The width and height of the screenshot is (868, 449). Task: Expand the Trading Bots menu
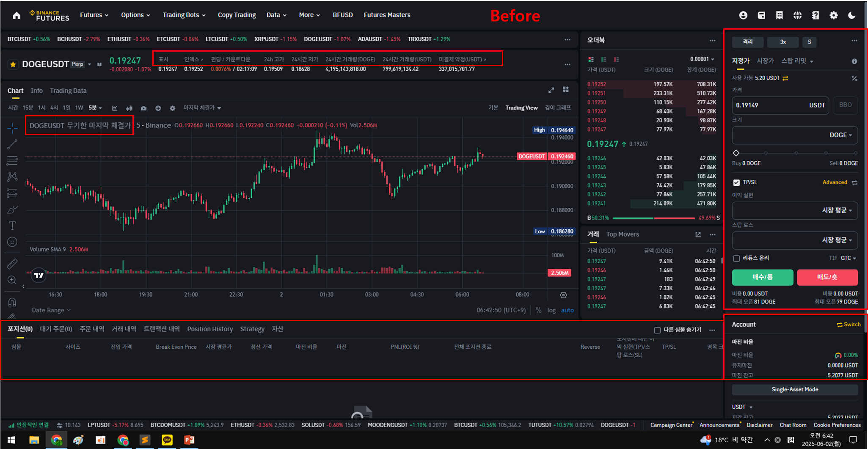(184, 15)
